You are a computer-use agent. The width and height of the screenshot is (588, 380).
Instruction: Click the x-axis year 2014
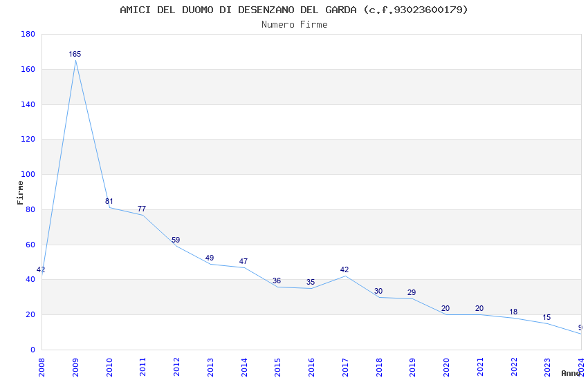(x=244, y=367)
